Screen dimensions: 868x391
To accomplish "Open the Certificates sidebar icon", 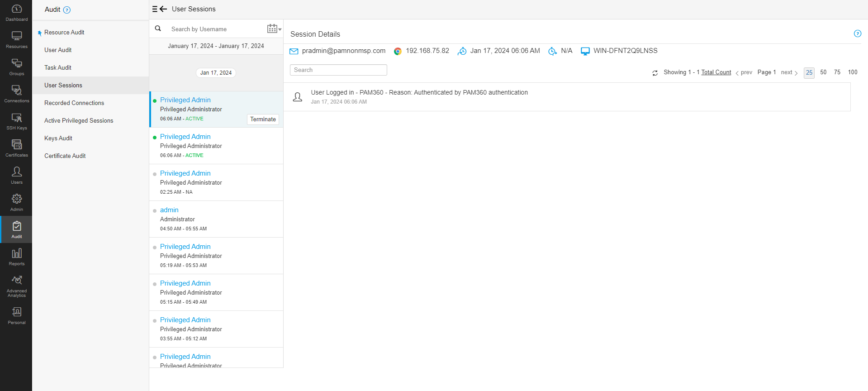I will (x=17, y=148).
